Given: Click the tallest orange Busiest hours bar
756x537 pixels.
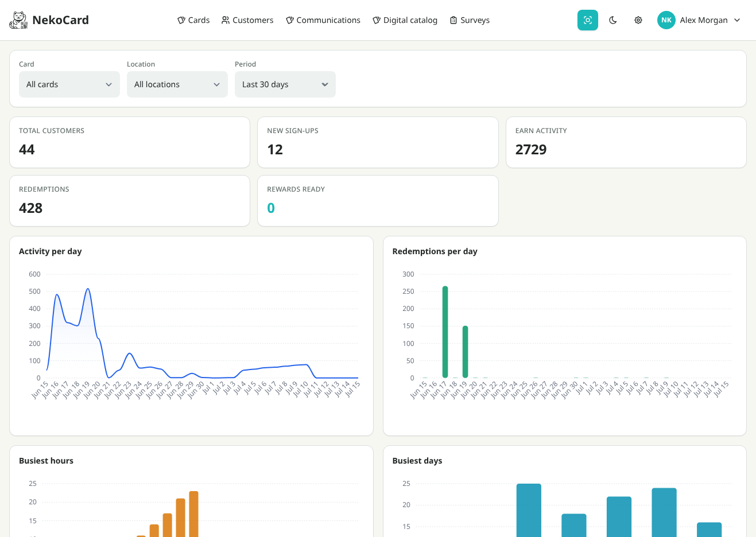Looking at the screenshot, I should [x=194, y=514].
